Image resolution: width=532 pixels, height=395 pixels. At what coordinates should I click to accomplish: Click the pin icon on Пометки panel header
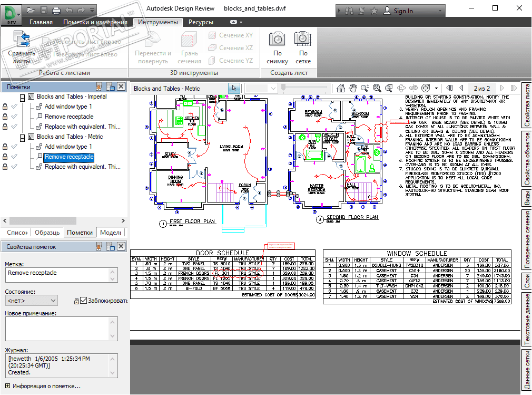click(x=98, y=86)
